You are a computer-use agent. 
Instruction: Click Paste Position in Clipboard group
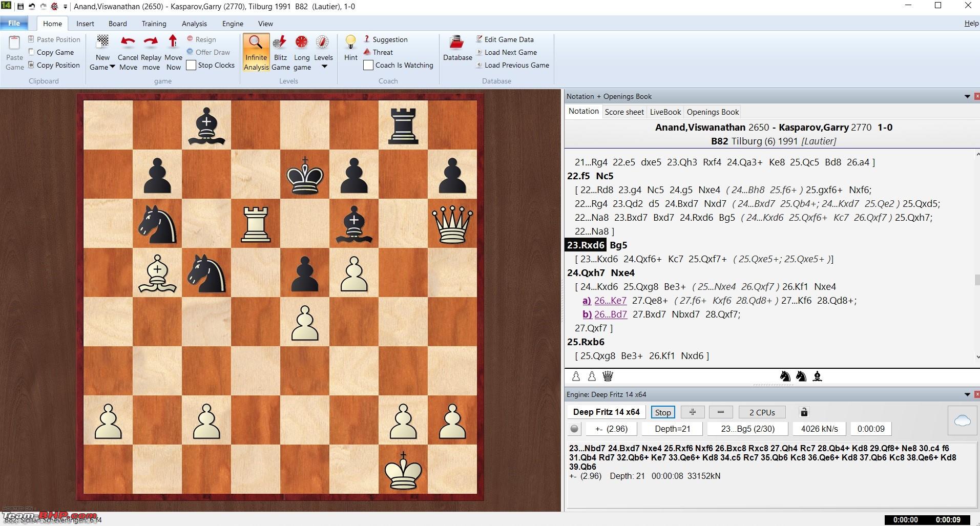(54, 39)
